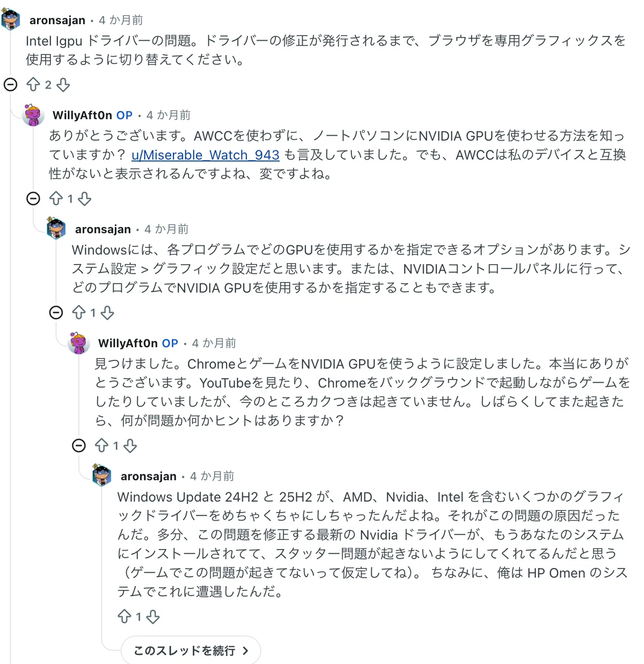Continue this thread with このスレッドを続行
Screen dimensions: 644x664
coord(191,651)
